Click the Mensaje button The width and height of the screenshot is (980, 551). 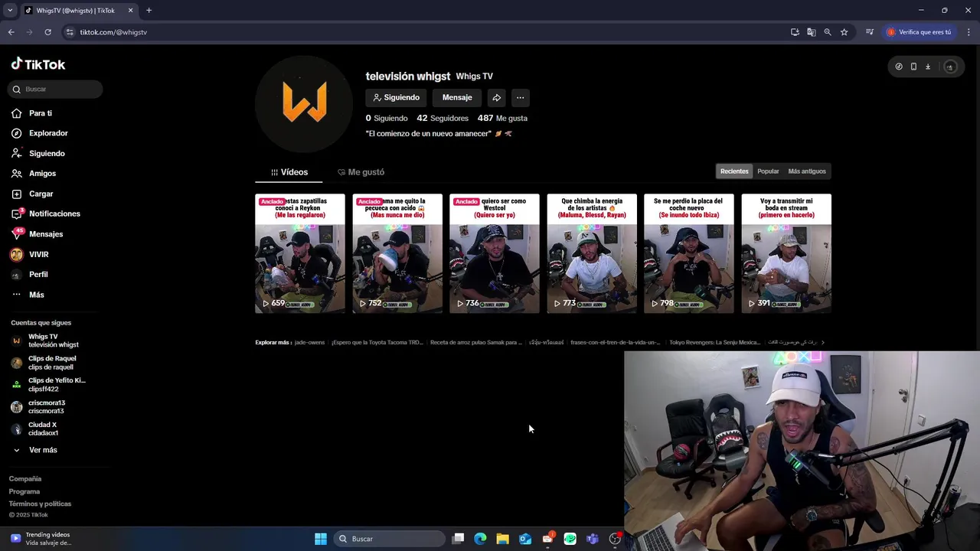[x=457, y=97]
